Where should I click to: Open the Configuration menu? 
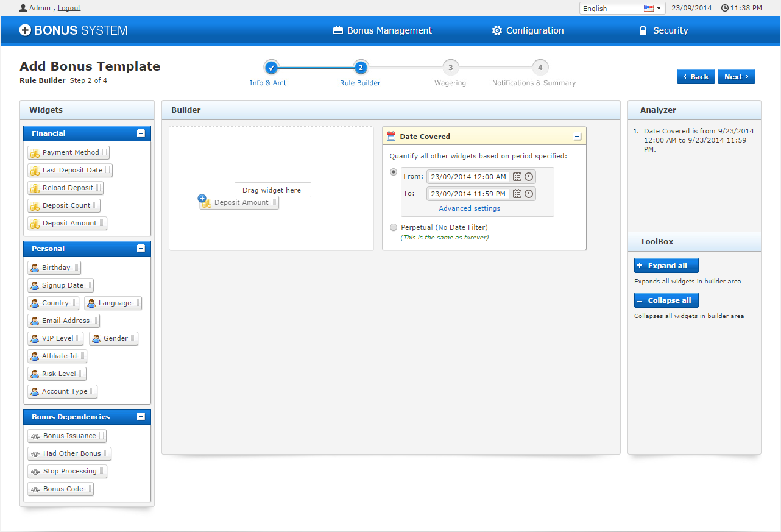(528, 30)
